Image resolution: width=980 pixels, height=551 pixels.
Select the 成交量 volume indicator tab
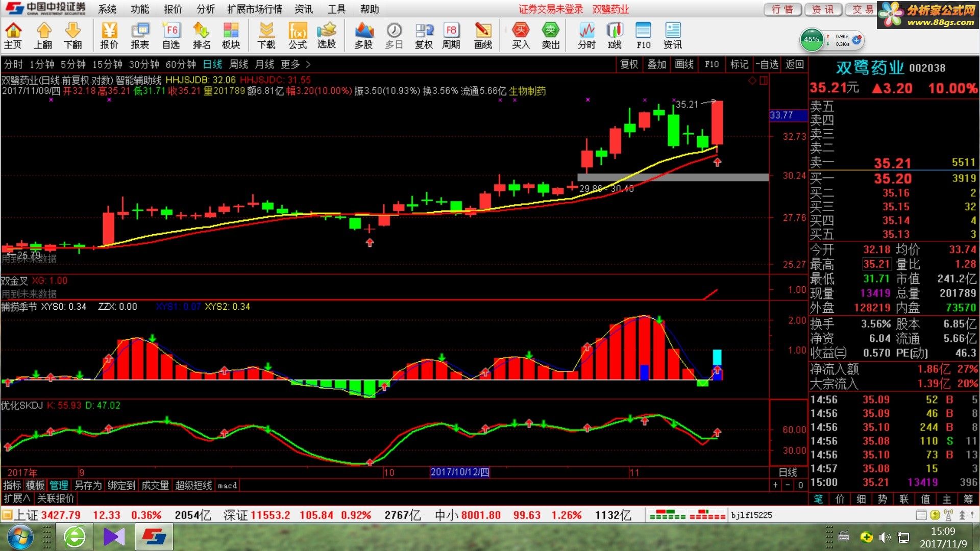point(155,485)
